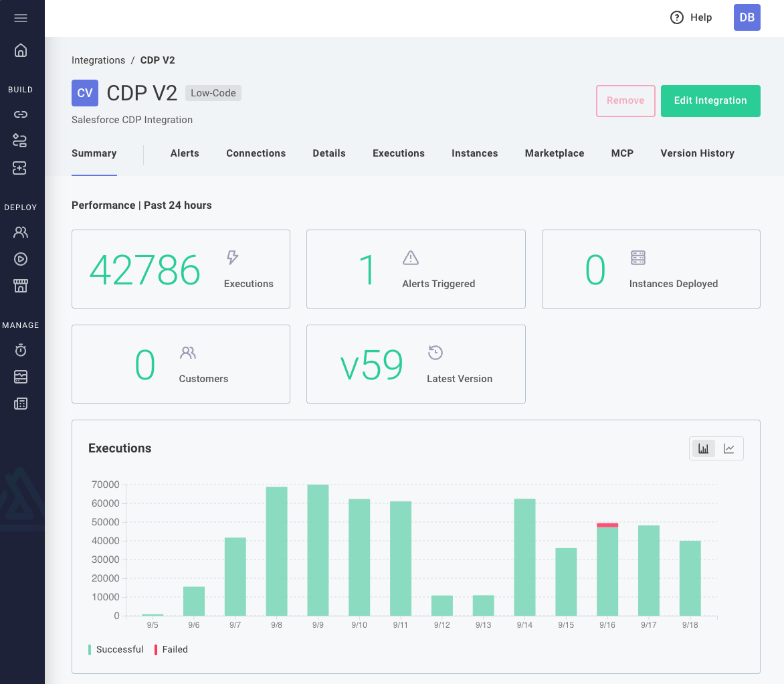
Task: Click the Help link text
Action: 701,17
